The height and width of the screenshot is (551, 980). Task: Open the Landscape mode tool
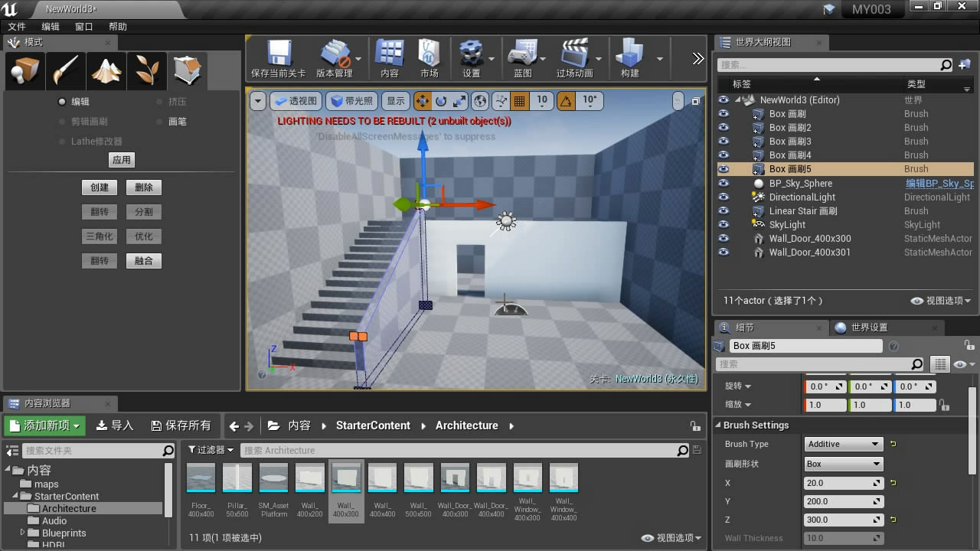[106, 71]
